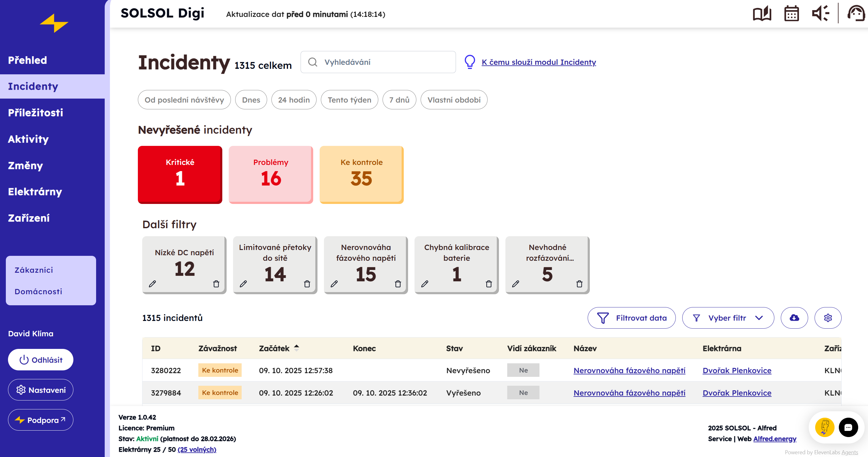
Task: Toggle the 24 hodin period chip
Action: coord(294,100)
